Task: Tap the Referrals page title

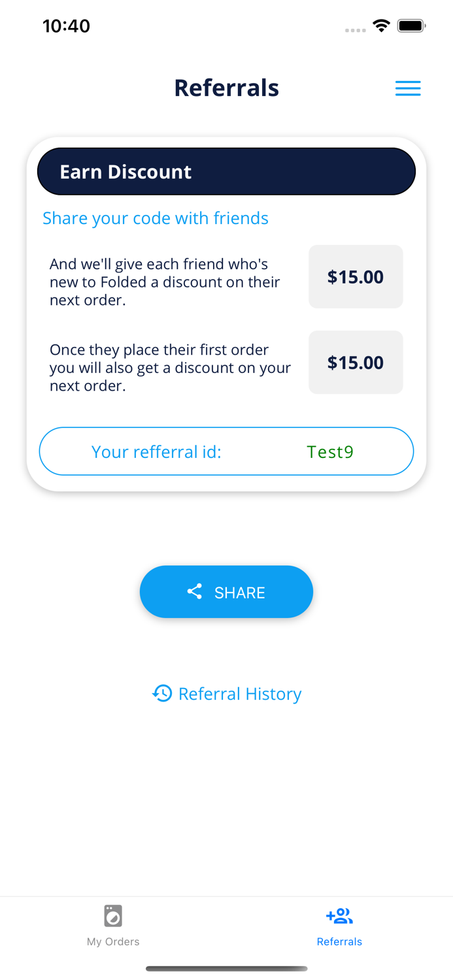Action: [226, 88]
